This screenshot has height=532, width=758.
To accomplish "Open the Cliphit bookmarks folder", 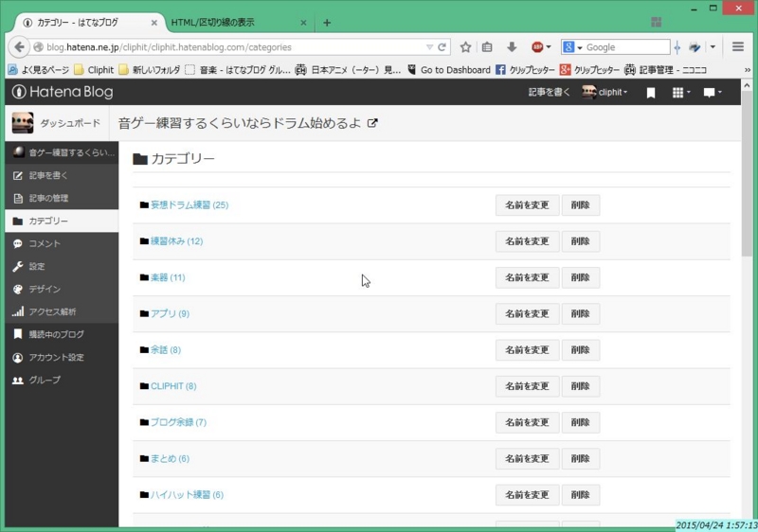I will (94, 70).
